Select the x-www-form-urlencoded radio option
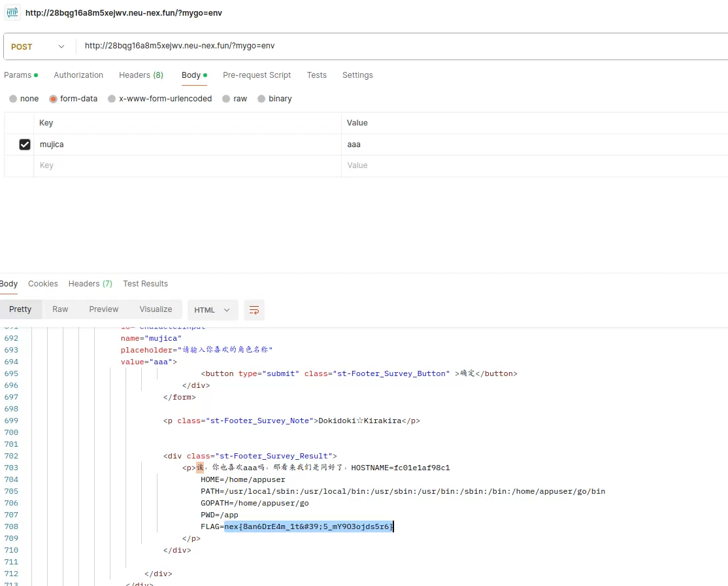This screenshot has height=586, width=728. tap(112, 99)
